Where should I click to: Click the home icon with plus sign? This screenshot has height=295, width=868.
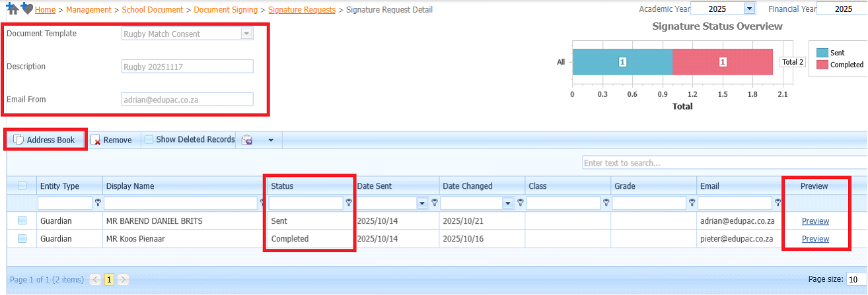tap(13, 9)
